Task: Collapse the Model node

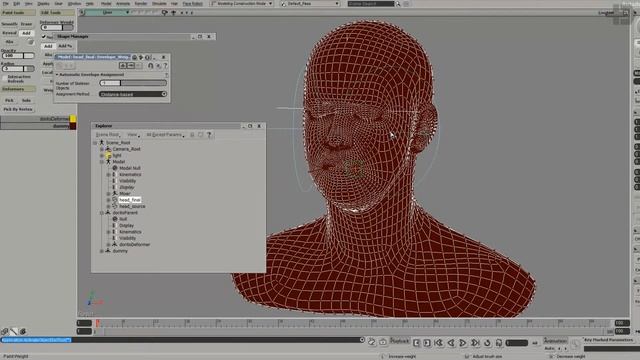Action: pos(102,162)
